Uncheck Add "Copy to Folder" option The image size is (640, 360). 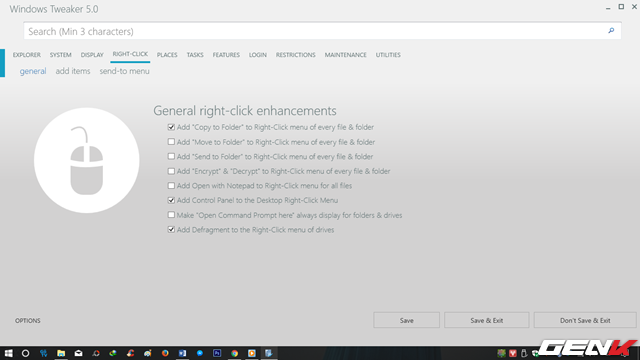pos(171,127)
